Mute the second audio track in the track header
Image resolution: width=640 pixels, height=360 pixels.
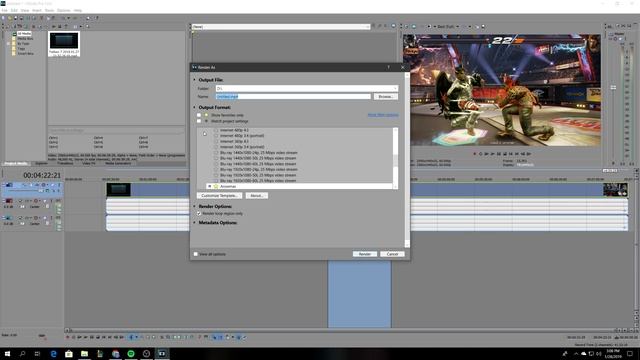[x=45, y=218]
